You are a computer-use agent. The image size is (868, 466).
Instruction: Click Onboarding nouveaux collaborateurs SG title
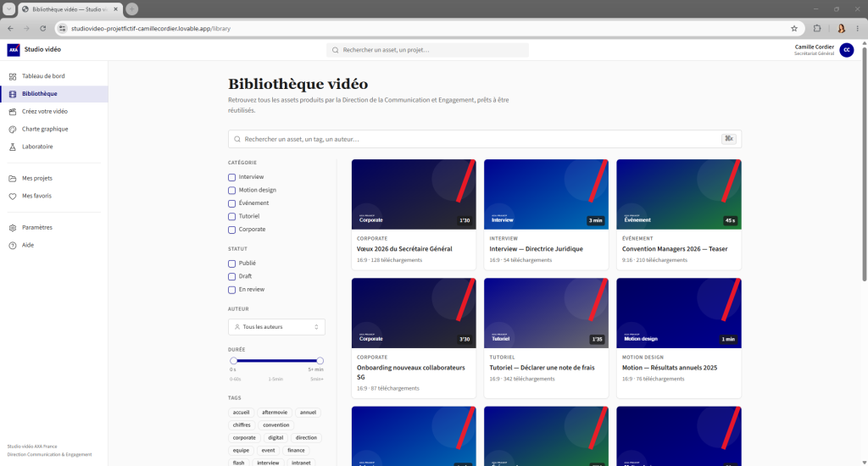tap(411, 373)
